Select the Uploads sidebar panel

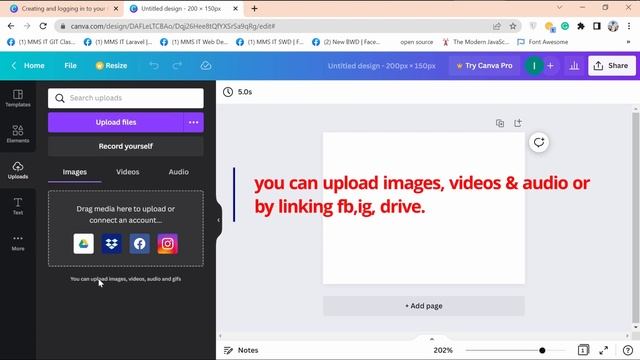(x=18, y=170)
